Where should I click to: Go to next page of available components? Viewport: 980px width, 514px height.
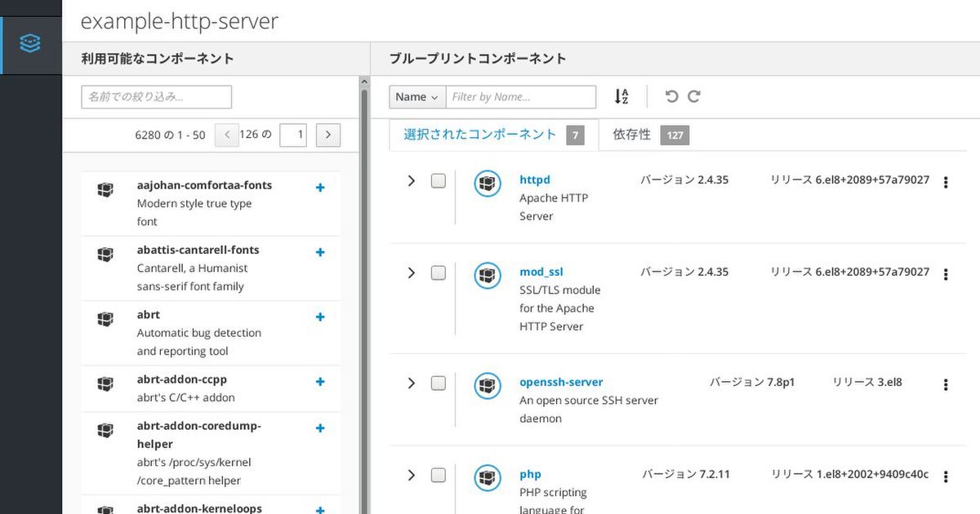(x=327, y=135)
